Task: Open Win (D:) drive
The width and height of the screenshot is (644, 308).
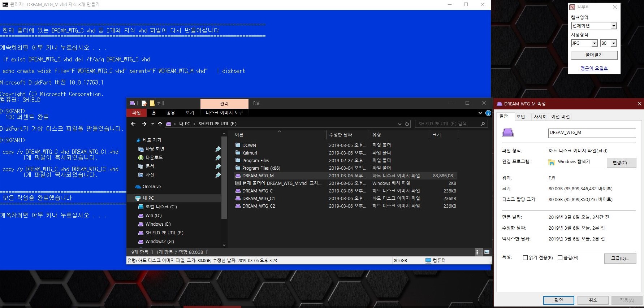Action: click(x=154, y=216)
